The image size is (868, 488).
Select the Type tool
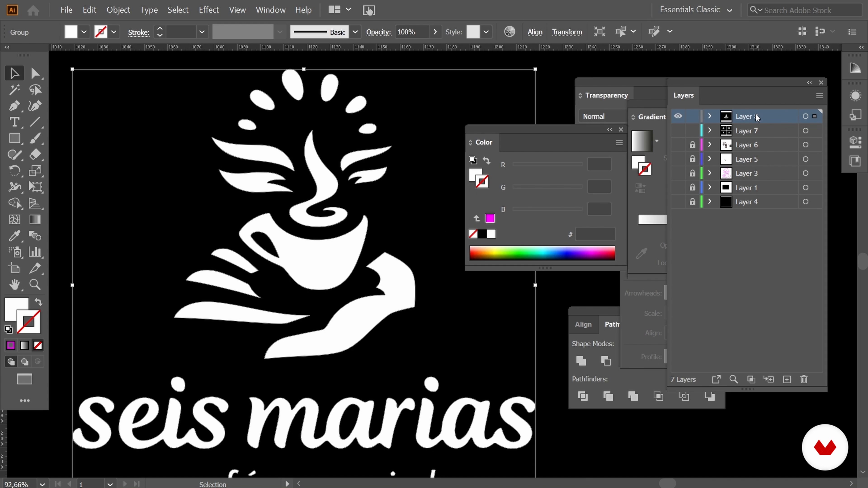14,122
